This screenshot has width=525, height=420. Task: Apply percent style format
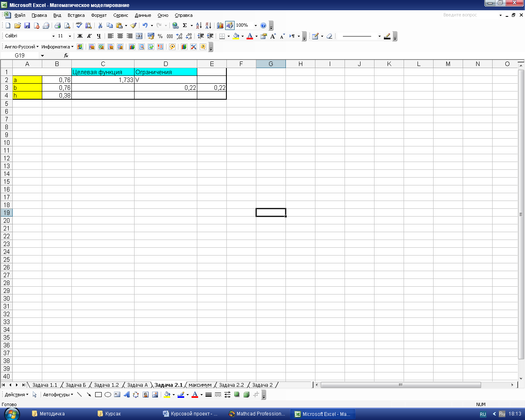coord(160,36)
